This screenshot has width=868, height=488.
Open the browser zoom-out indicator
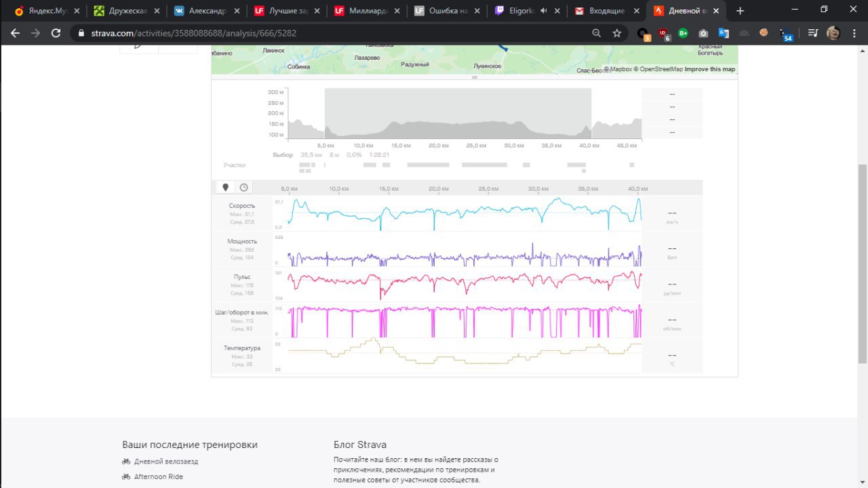pyautogui.click(x=596, y=33)
